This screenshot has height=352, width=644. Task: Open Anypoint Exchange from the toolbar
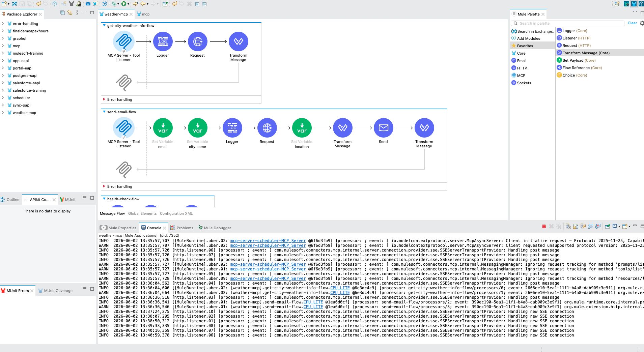[x=15, y=4]
